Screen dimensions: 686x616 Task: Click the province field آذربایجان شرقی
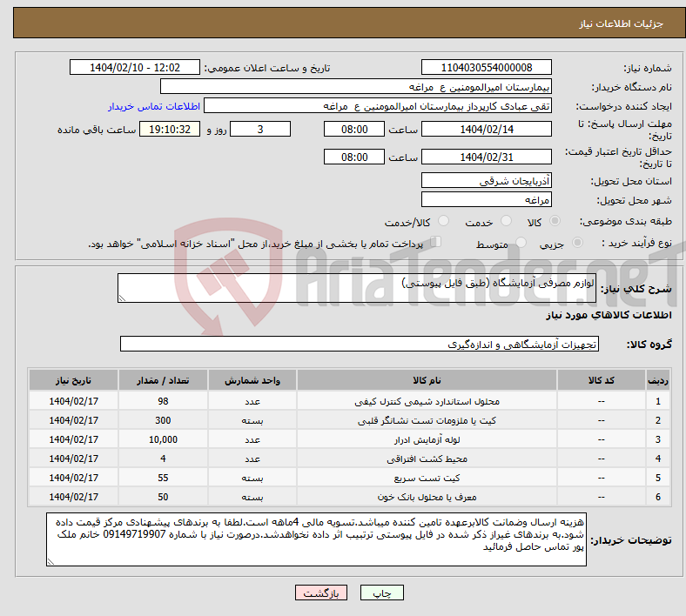pyautogui.click(x=486, y=180)
